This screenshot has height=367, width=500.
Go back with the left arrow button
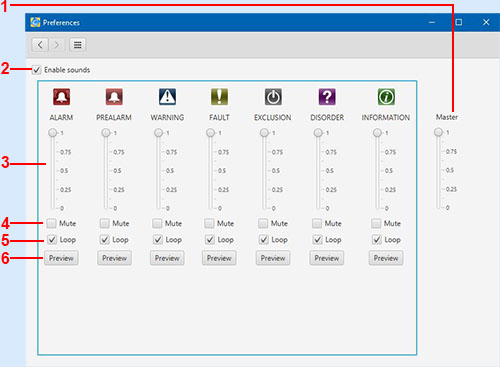[40, 45]
